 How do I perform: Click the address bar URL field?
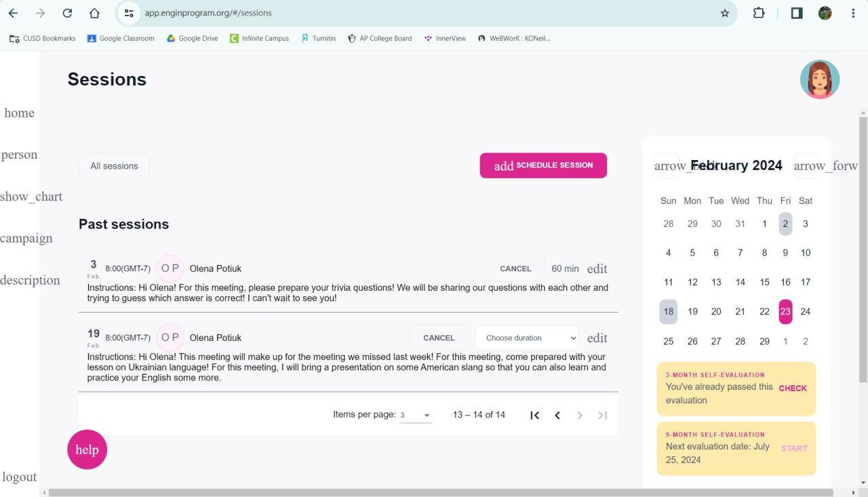427,13
